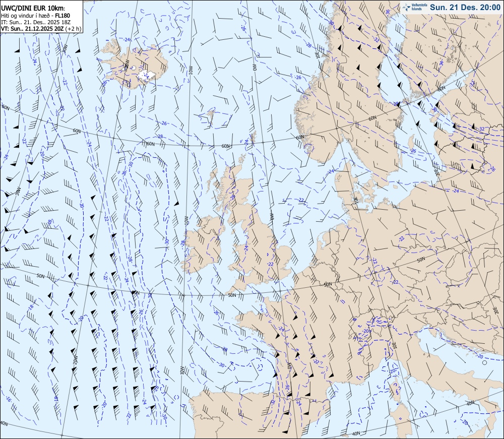504x439 pixels.
Task: Click 'Hiti og vindur í hæð - FL180' line
Action: (x=35, y=16)
